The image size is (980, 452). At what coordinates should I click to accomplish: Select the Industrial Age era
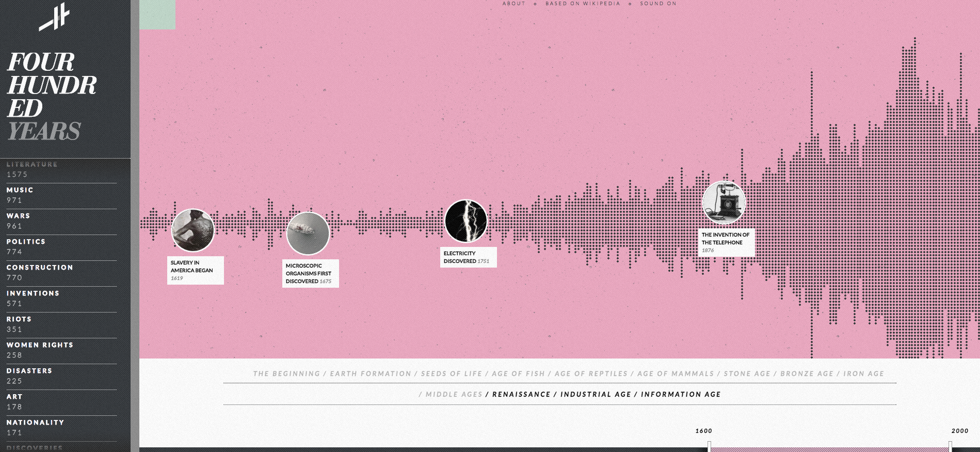(x=596, y=394)
